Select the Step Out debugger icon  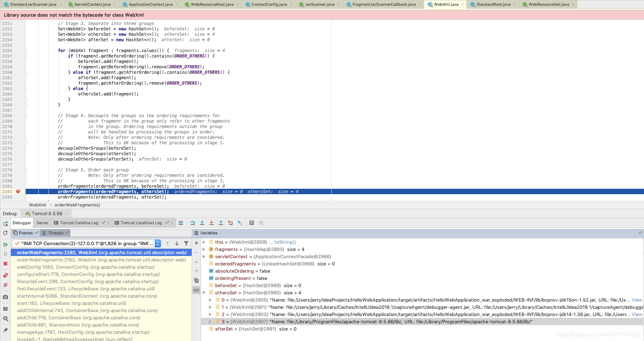[x=221, y=223]
